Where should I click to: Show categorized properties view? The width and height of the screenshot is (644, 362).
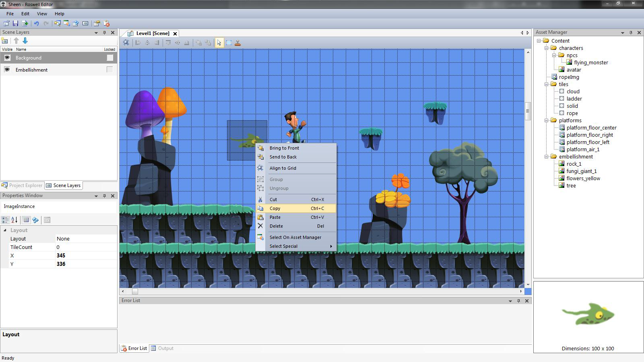click(x=5, y=220)
